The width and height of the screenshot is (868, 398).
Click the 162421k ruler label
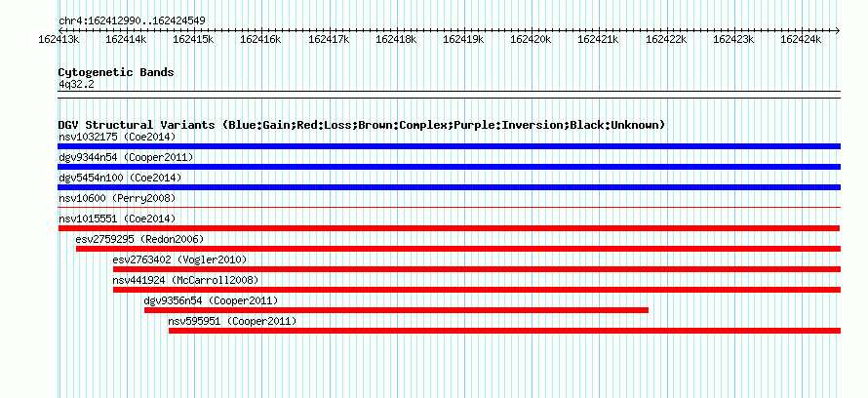pos(599,40)
